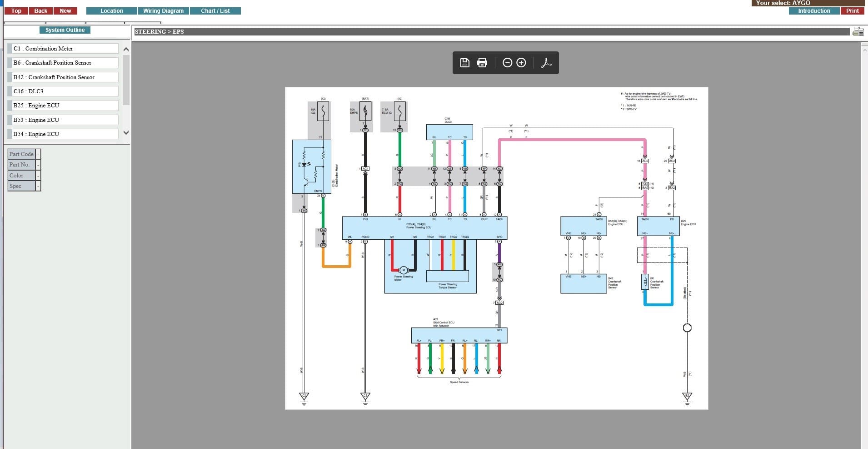This screenshot has height=449, width=868.
Task: Zoom in with the plus circle icon
Action: tap(521, 63)
